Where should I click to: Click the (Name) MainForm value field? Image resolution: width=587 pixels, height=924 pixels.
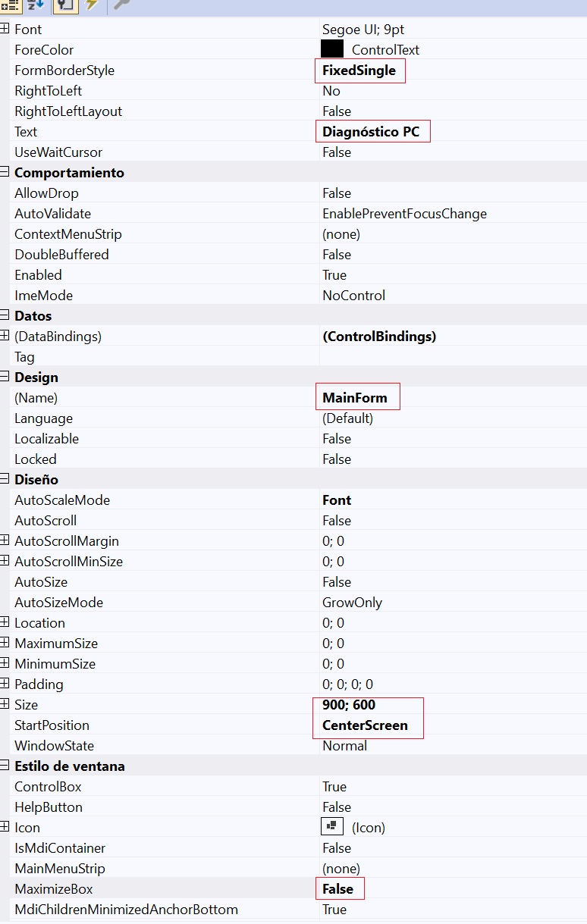point(355,398)
